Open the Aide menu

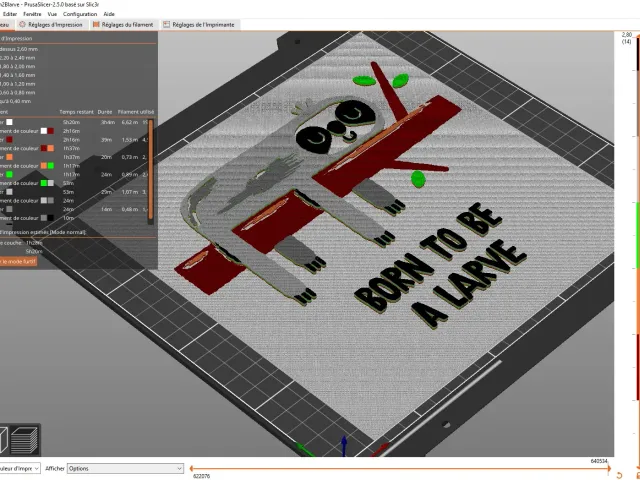109,14
